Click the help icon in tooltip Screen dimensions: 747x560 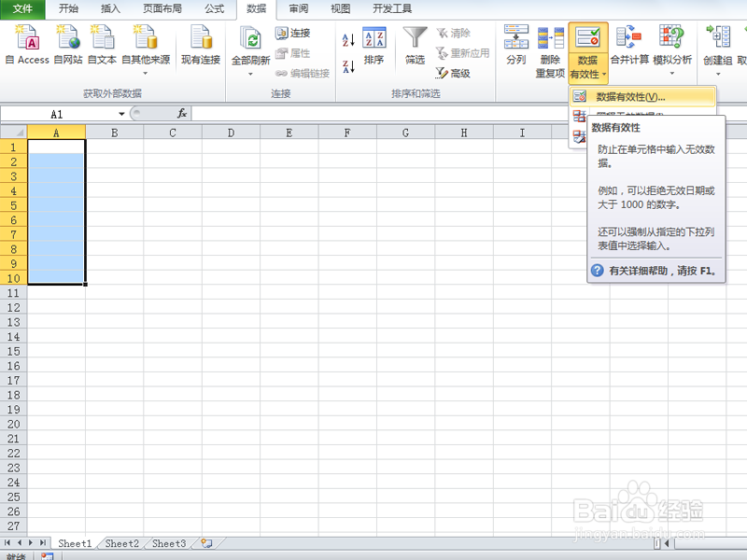click(x=598, y=271)
